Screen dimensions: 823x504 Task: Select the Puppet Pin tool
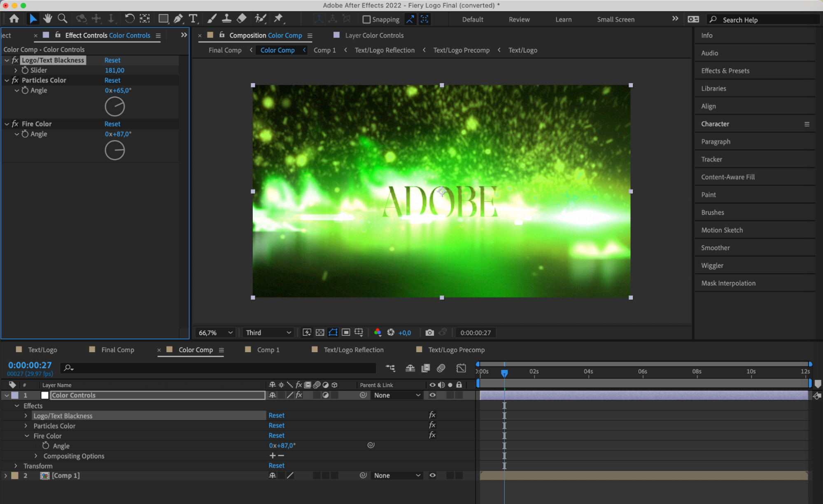point(278,19)
